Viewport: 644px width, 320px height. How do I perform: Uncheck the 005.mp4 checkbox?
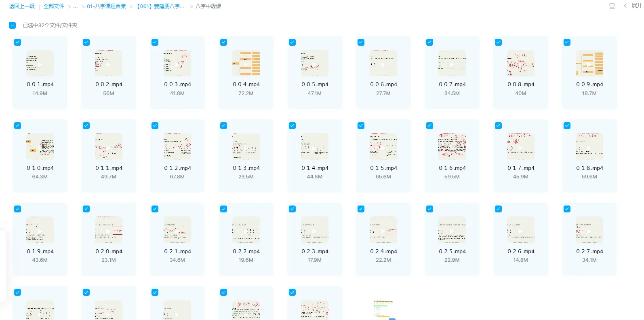coord(293,42)
